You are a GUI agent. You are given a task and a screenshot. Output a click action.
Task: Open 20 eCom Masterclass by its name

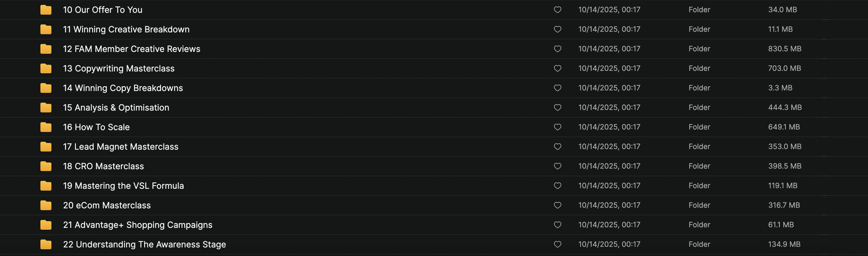pyautogui.click(x=107, y=205)
